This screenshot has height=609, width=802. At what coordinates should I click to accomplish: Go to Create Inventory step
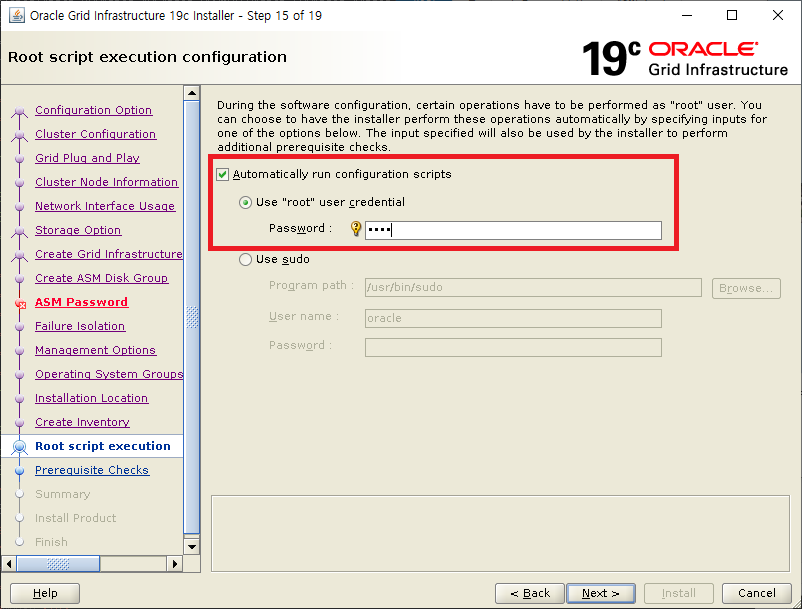[82, 422]
